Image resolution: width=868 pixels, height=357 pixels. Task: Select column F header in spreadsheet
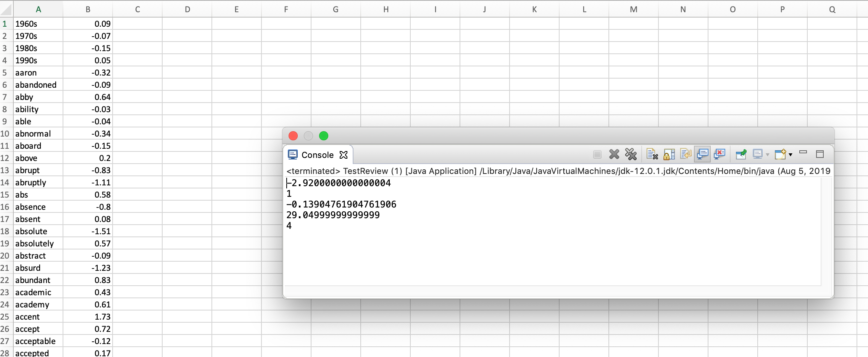(286, 10)
